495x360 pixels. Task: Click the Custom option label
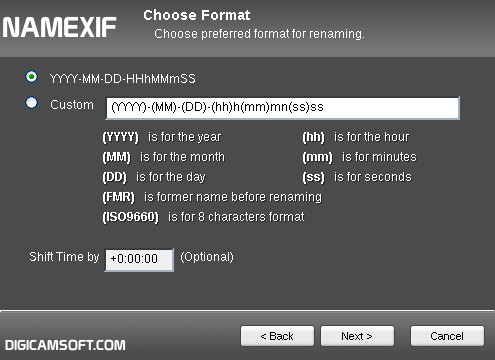click(x=72, y=105)
